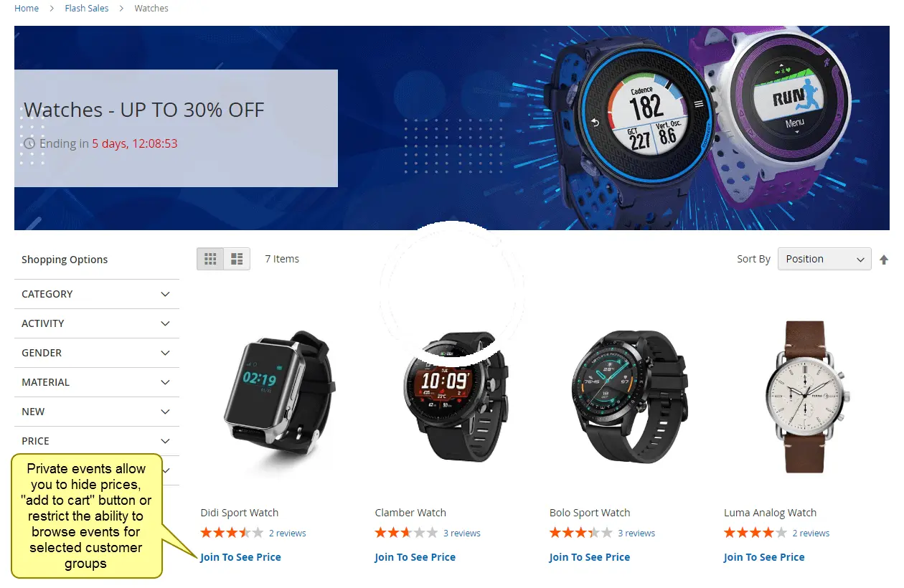The width and height of the screenshot is (904, 588).
Task: Expand the MATERIAL filter
Action: [x=97, y=382]
